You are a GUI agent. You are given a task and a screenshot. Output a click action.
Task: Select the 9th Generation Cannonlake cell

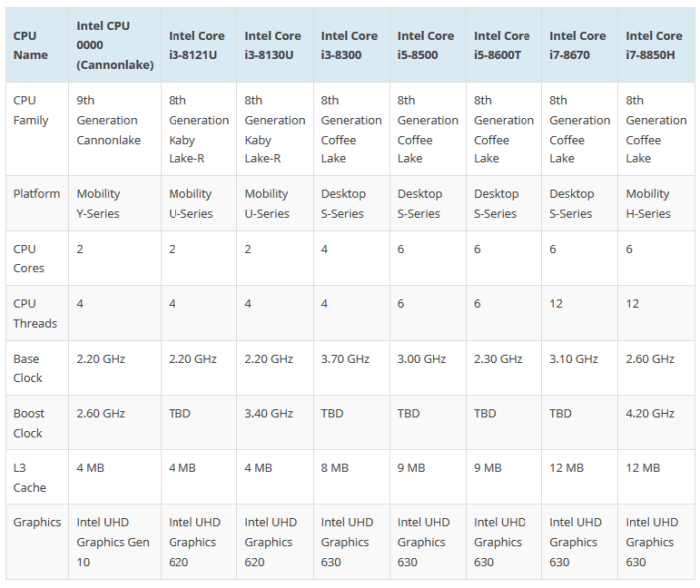115,129
